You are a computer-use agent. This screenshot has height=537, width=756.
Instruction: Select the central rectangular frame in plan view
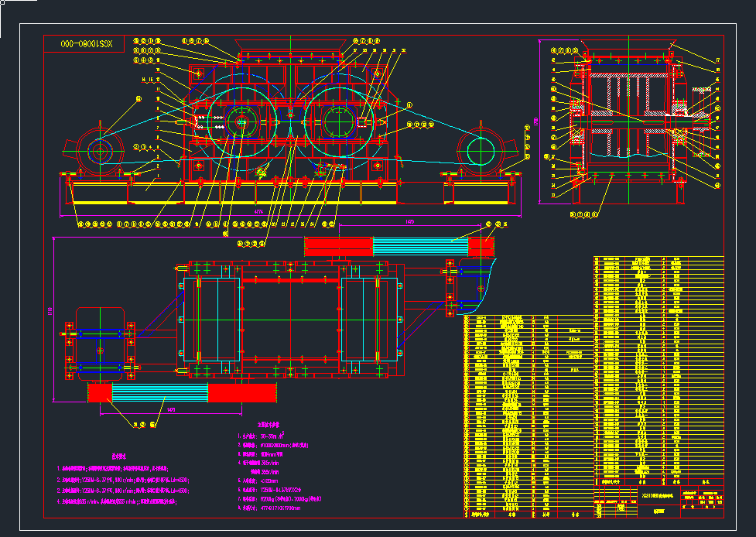(x=291, y=319)
